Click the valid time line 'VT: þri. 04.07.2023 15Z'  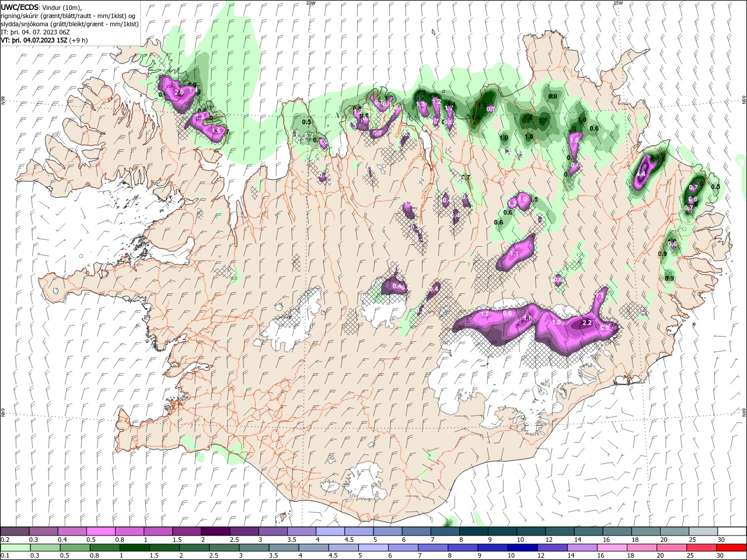coord(34,40)
